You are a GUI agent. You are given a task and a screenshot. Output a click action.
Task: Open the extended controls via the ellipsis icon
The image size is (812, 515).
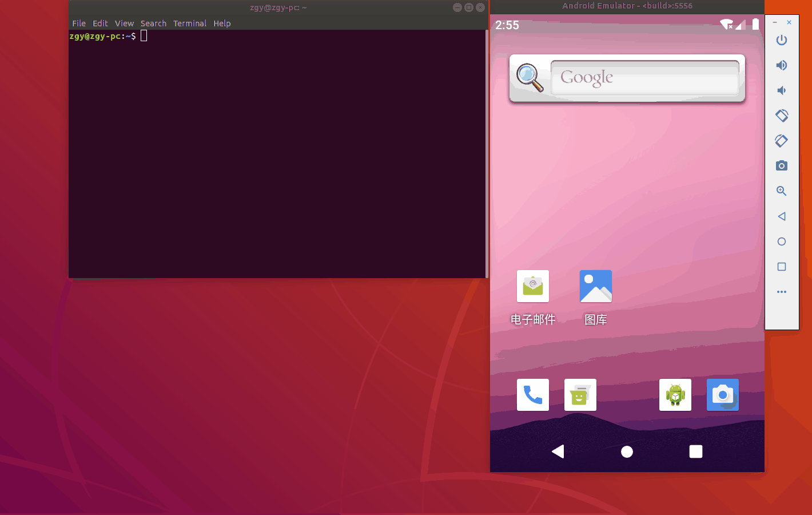(782, 292)
